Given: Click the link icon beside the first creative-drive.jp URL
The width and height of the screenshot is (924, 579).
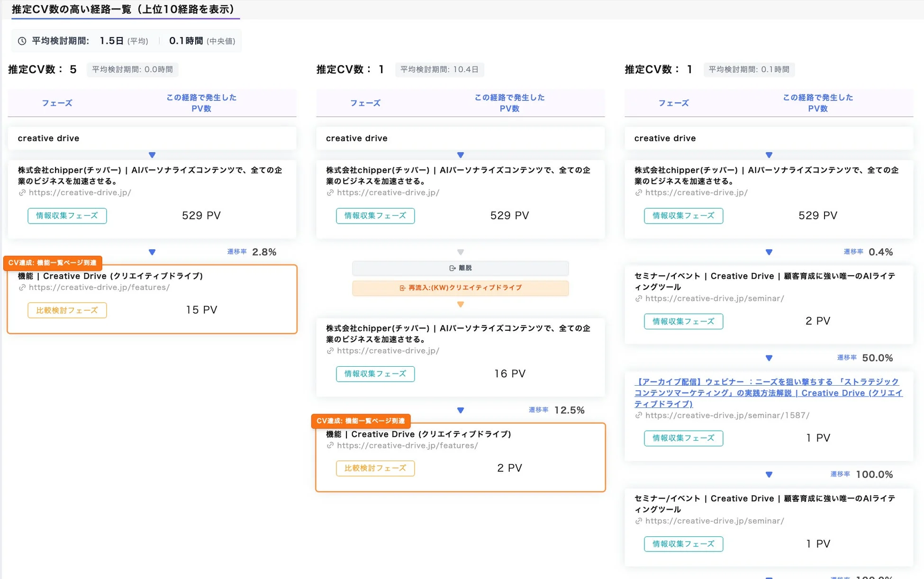Looking at the screenshot, I should (x=21, y=192).
